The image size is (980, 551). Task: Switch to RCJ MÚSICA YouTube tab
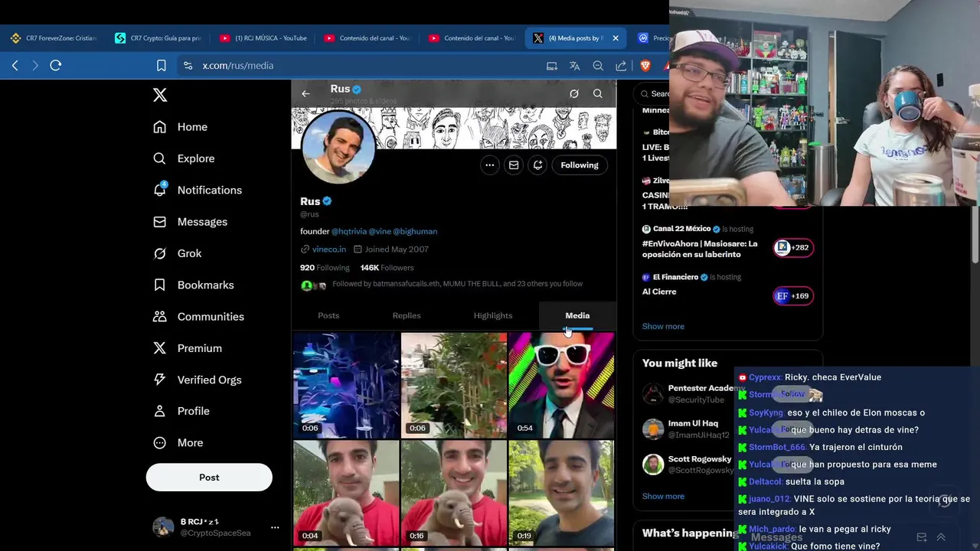click(263, 38)
